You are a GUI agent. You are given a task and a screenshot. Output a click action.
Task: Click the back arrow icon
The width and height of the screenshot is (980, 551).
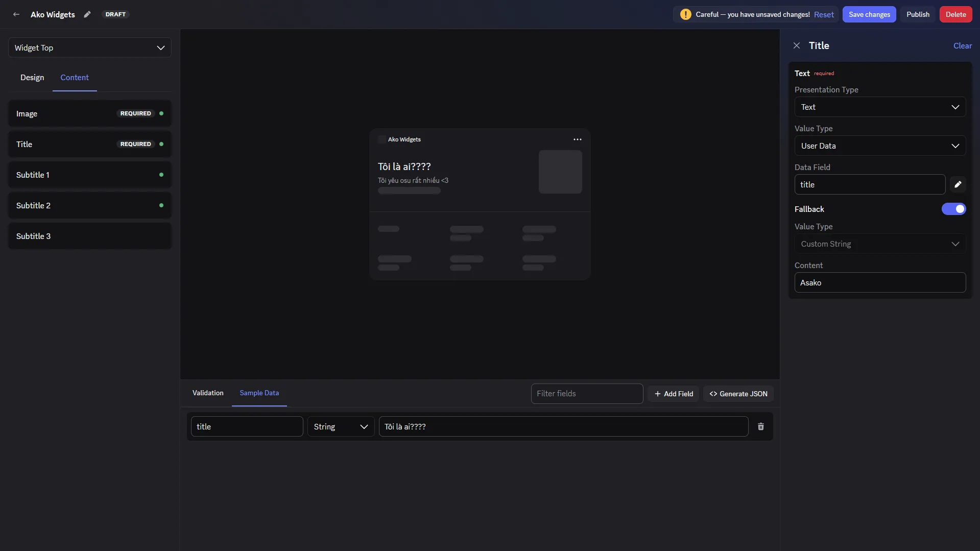[16, 14]
